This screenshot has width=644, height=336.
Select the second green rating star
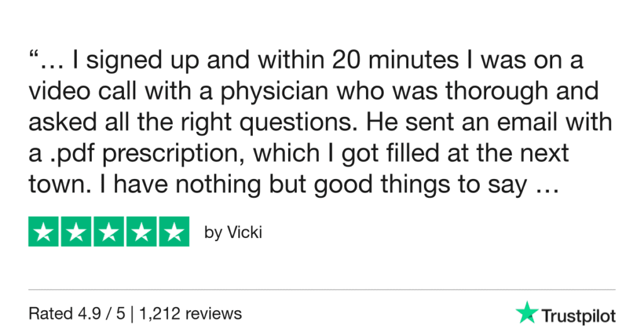click(76, 232)
